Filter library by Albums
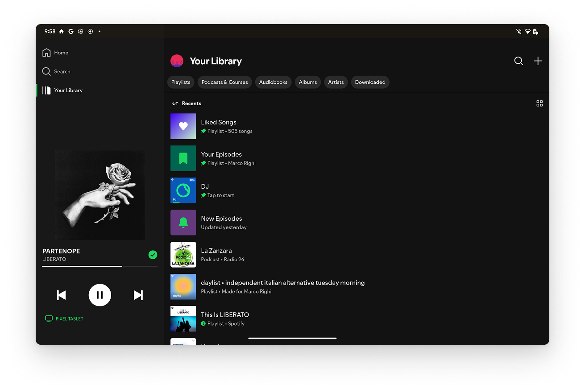 (308, 82)
